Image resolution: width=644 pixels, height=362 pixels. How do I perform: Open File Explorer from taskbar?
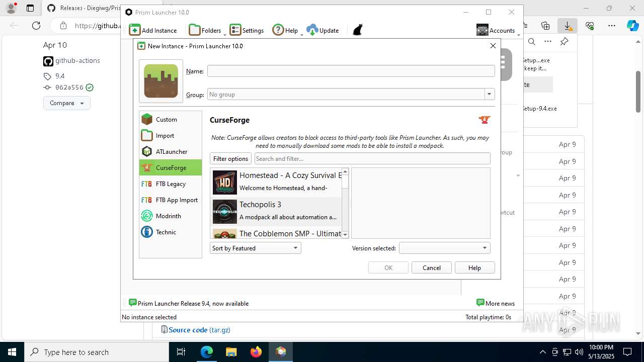tap(231, 352)
